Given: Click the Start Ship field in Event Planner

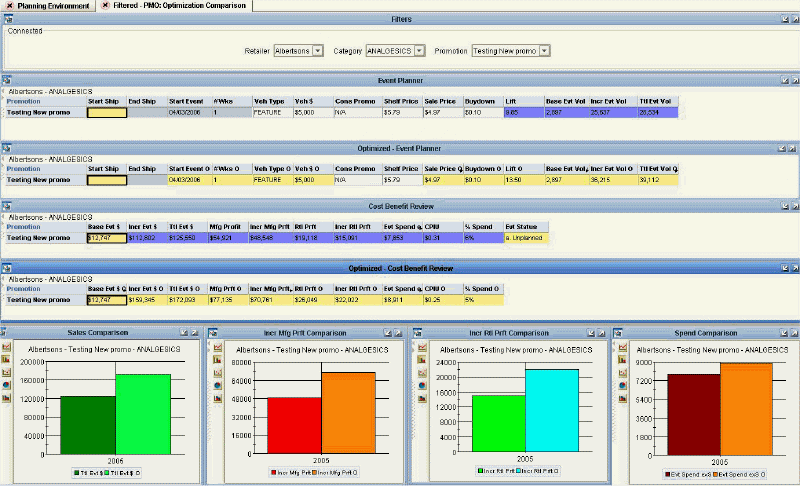Looking at the screenshot, I should click(x=107, y=113).
